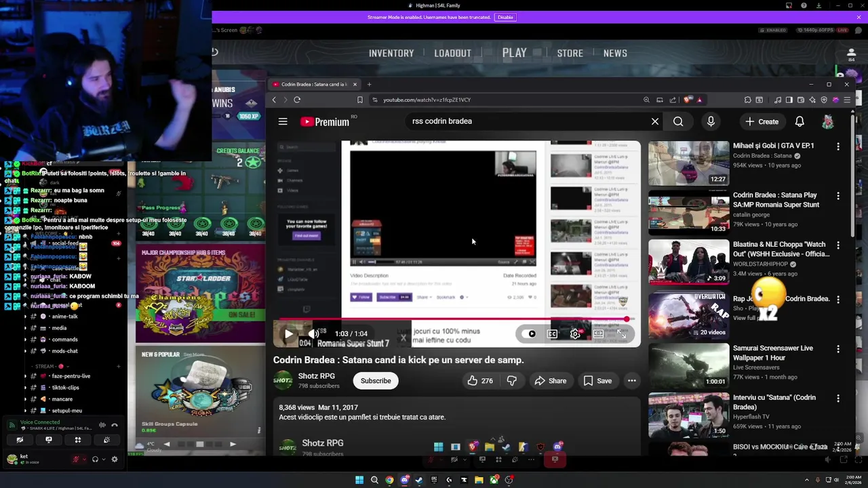Open Interviu cu "Satana" video title

774,402
